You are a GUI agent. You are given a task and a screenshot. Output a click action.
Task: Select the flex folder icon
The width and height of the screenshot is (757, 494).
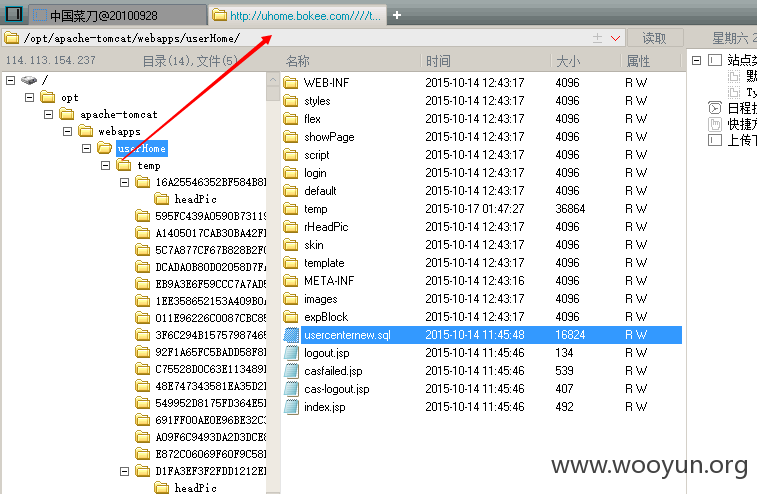click(x=291, y=119)
